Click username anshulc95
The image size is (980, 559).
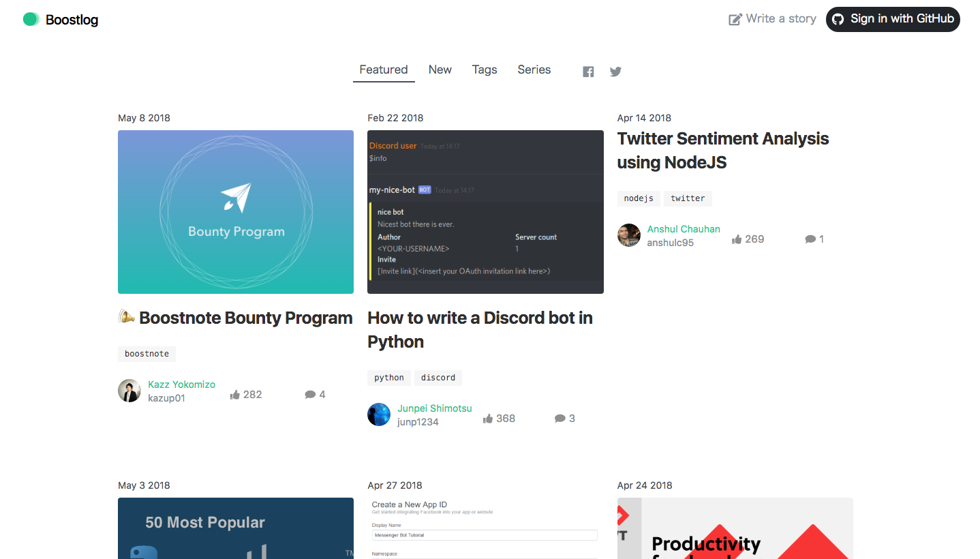[671, 243]
